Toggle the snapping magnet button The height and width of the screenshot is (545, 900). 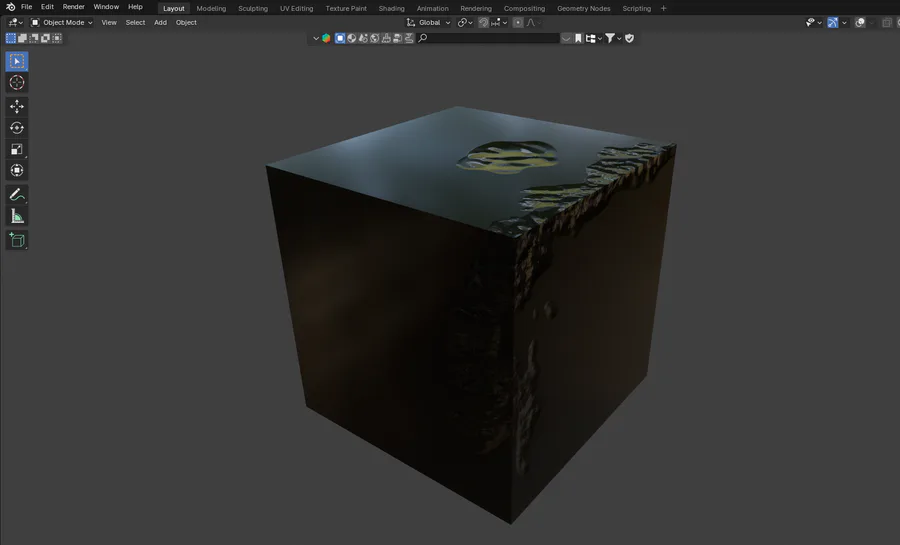pos(483,22)
